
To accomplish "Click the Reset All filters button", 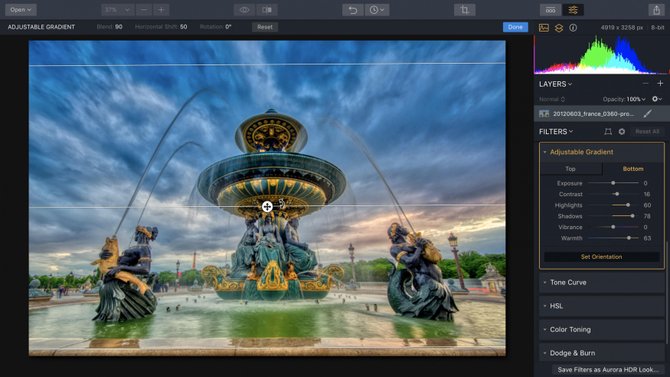I will coord(647,132).
